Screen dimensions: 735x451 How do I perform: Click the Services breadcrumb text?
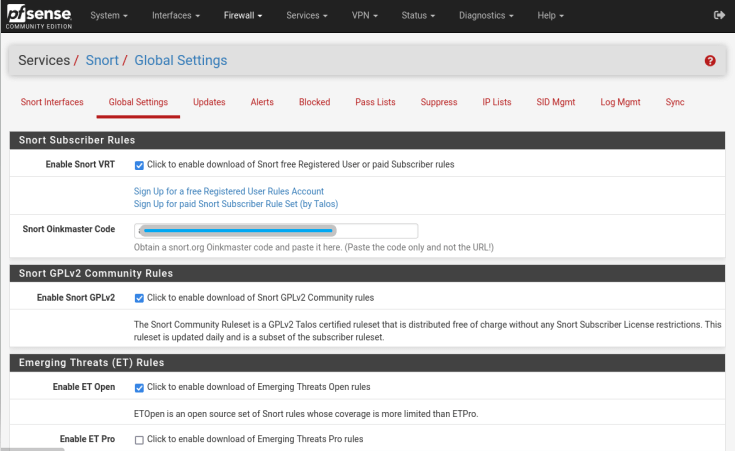(44, 60)
